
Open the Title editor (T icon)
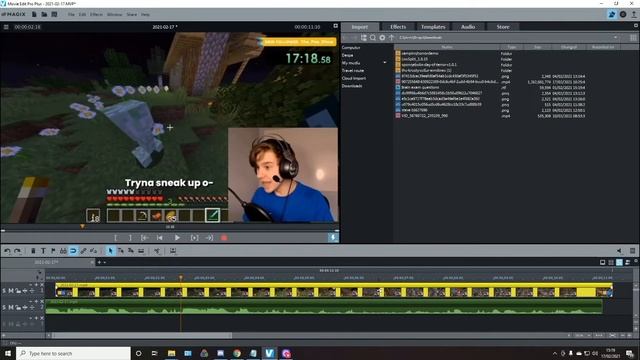pos(43,251)
